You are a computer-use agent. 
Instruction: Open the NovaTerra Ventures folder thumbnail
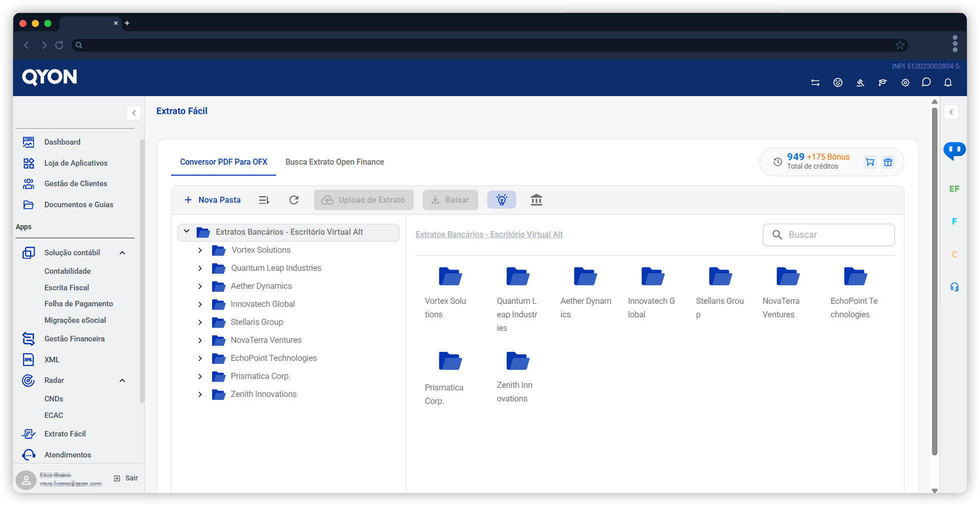[x=787, y=277]
